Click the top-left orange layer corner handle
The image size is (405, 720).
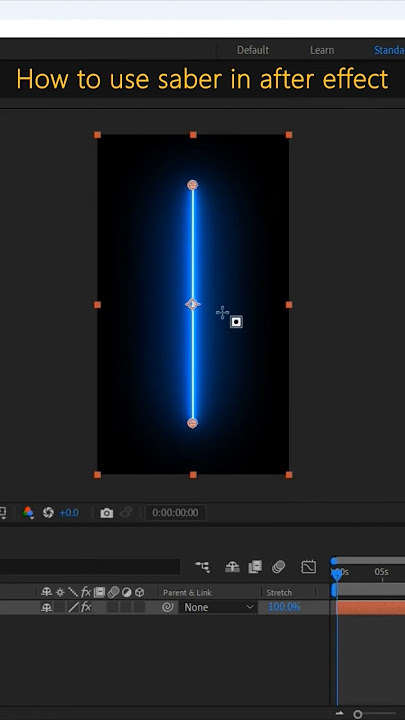point(97,135)
